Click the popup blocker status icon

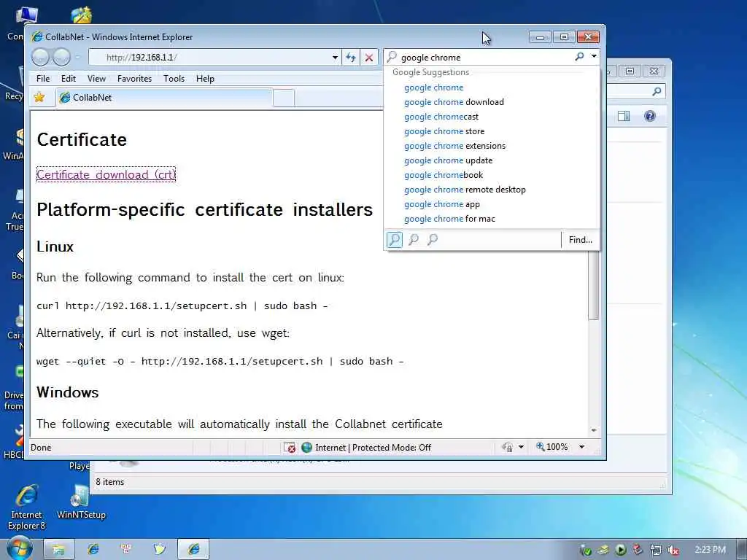[x=289, y=447]
